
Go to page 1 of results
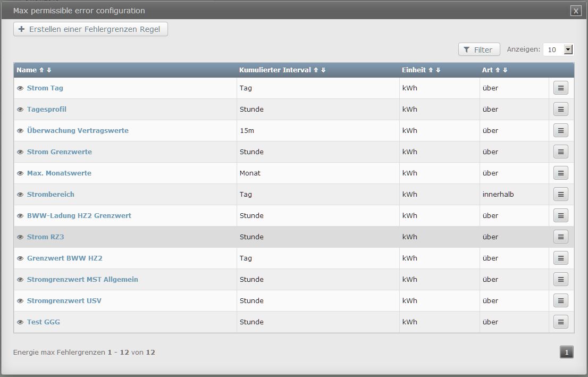(567, 352)
